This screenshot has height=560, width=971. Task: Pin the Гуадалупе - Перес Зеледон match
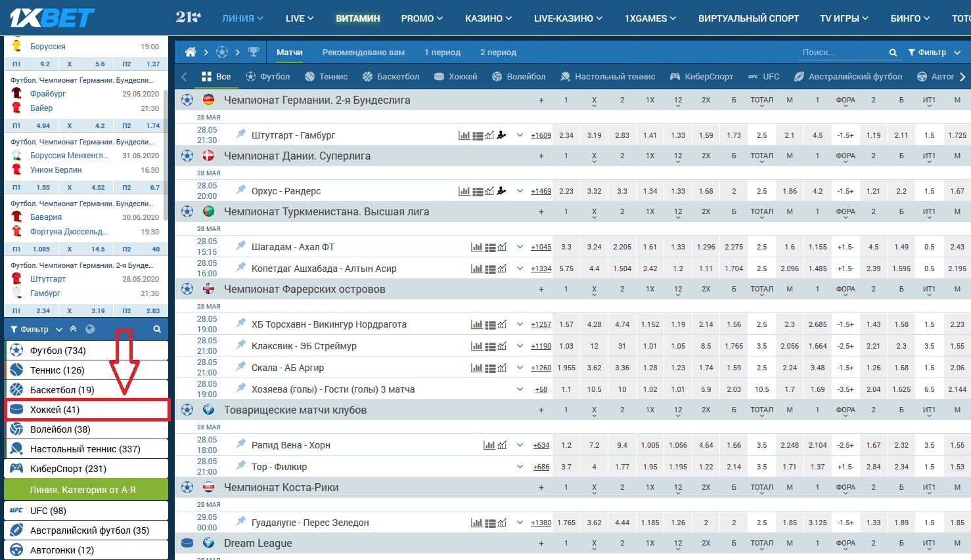[x=241, y=521]
